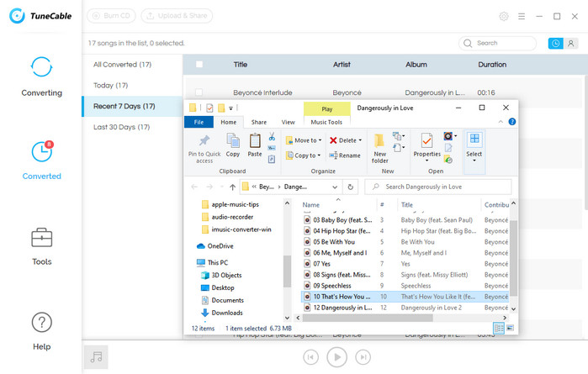
Task: Open the Move to dropdown
Action: (304, 140)
